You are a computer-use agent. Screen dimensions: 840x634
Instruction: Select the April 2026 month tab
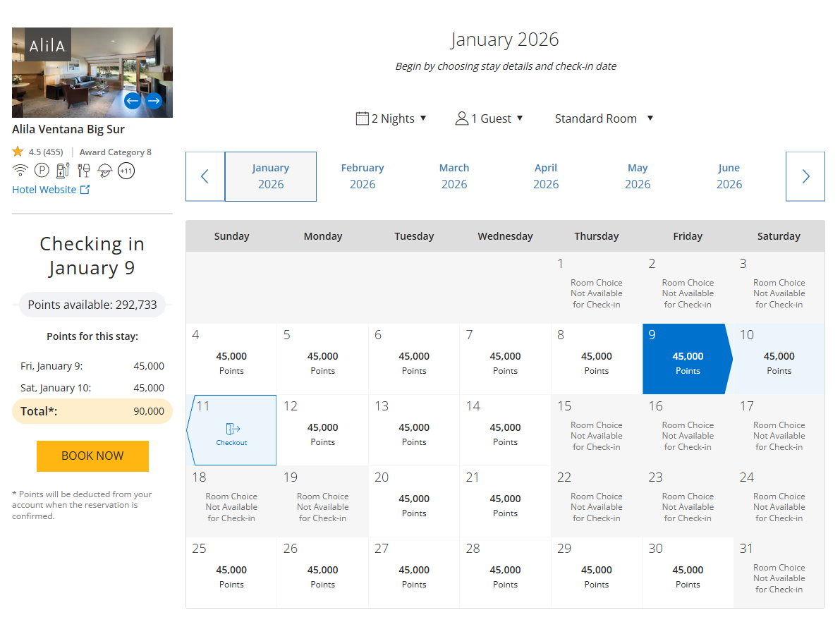546,176
